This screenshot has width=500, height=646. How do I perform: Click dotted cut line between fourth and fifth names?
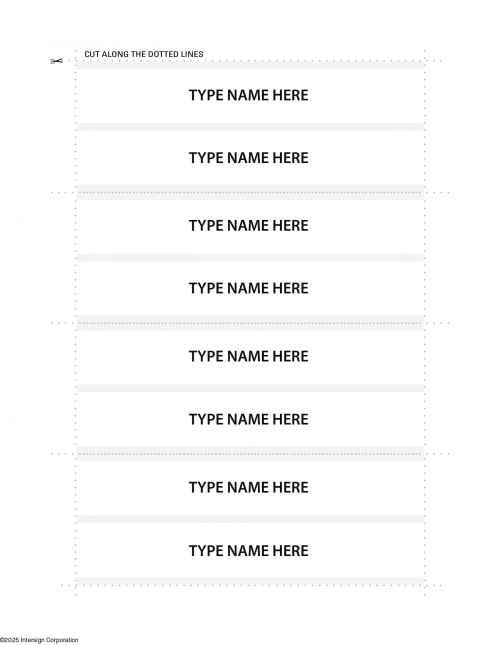coord(250,323)
